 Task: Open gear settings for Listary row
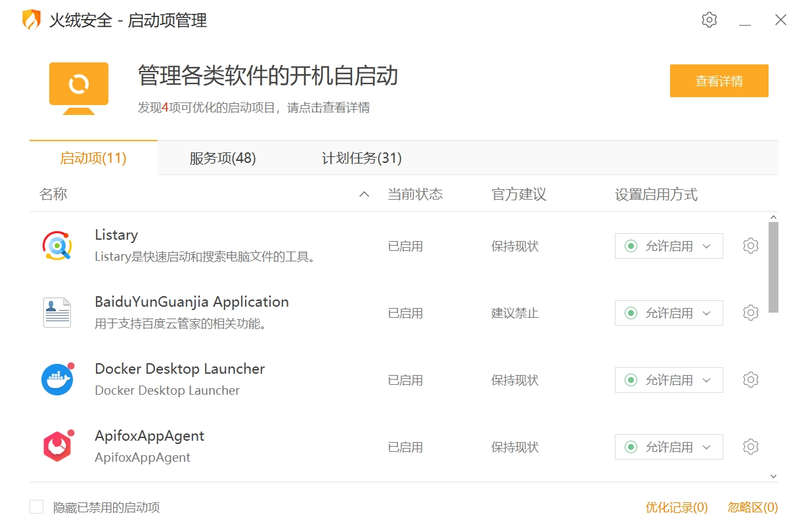(751, 246)
